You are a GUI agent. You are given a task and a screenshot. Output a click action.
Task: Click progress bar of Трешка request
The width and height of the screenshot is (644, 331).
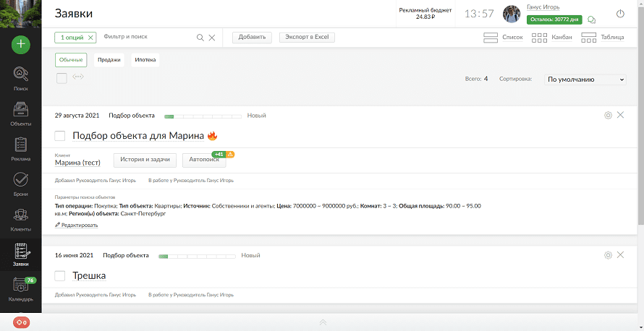197,257
